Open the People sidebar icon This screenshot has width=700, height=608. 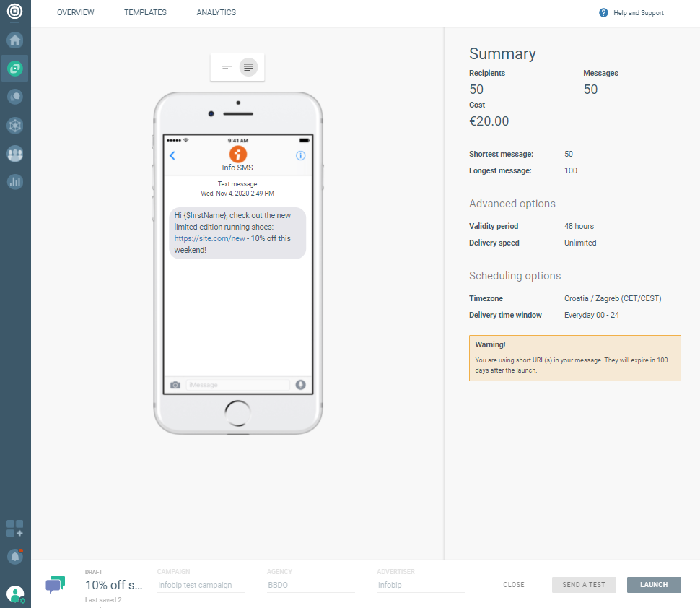point(14,154)
